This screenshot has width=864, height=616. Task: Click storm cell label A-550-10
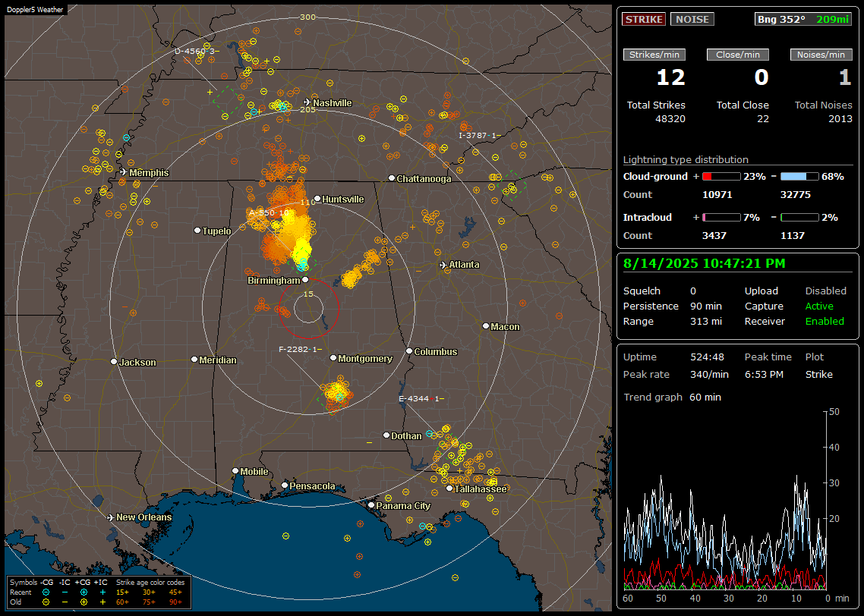pyautogui.click(x=269, y=213)
